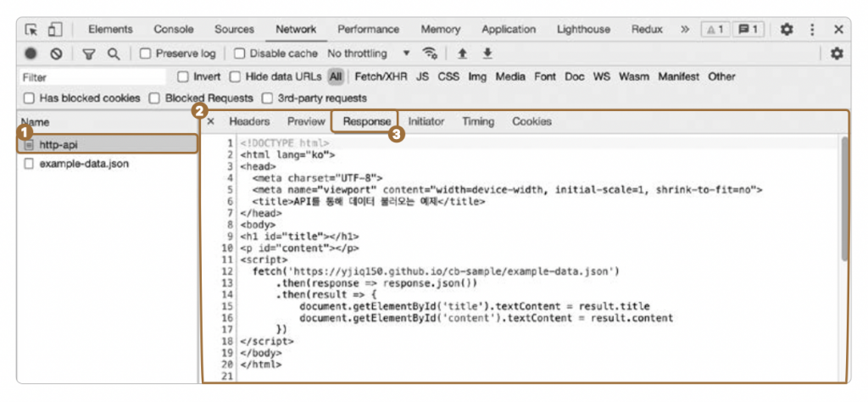Screen dimensions: 868x402
Task: Open the Timing detail tab
Action: tap(478, 121)
